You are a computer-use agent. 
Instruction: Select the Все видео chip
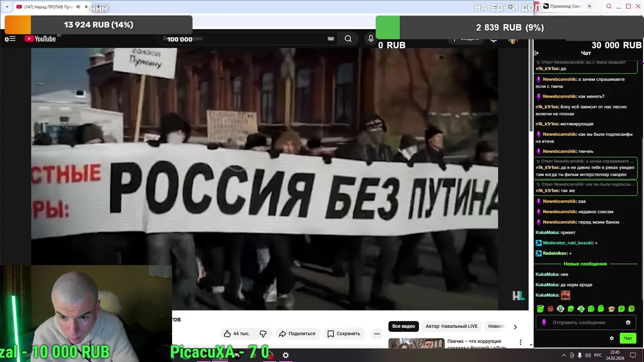404,326
